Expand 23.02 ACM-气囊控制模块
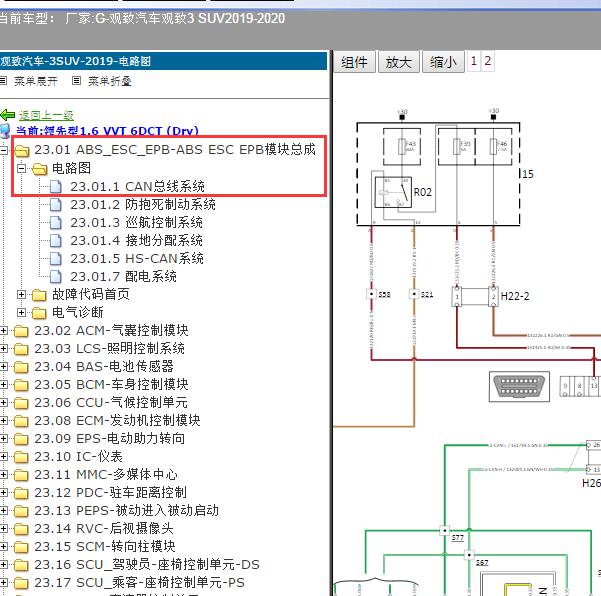 tap(4, 330)
